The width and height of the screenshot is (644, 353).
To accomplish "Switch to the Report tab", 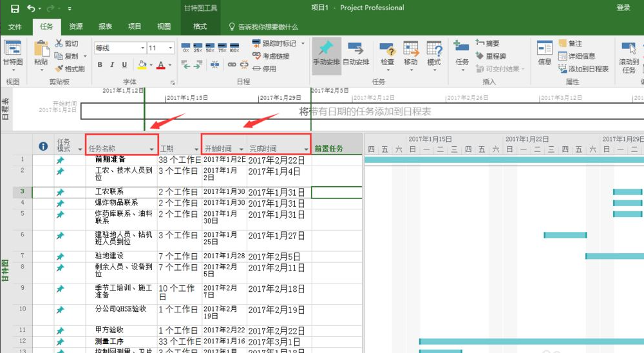I will point(105,26).
